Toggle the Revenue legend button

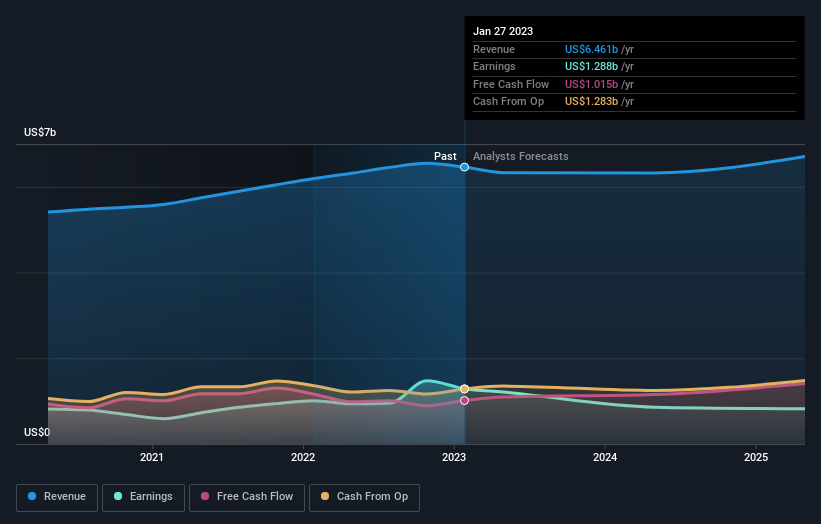point(57,497)
